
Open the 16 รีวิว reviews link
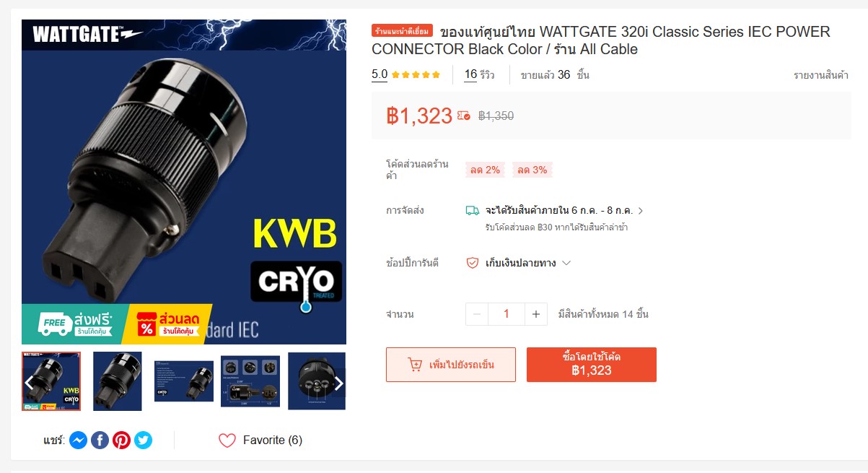click(479, 74)
